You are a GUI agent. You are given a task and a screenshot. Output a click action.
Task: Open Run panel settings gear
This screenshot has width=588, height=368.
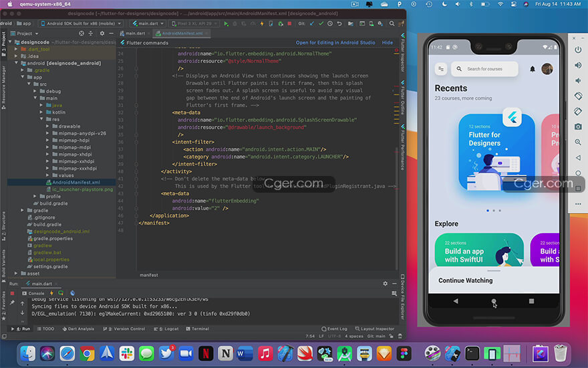385,284
